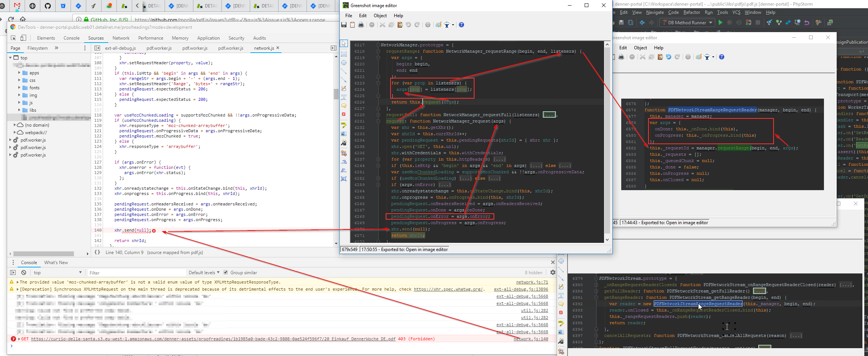Open the Default levels dropdown in Console

(x=204, y=272)
